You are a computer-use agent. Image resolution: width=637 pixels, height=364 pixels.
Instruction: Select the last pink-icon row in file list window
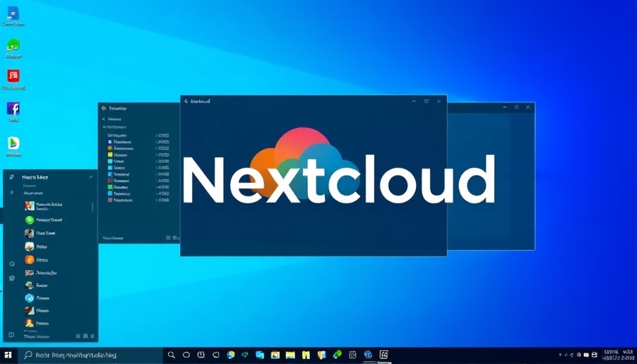[x=139, y=200]
